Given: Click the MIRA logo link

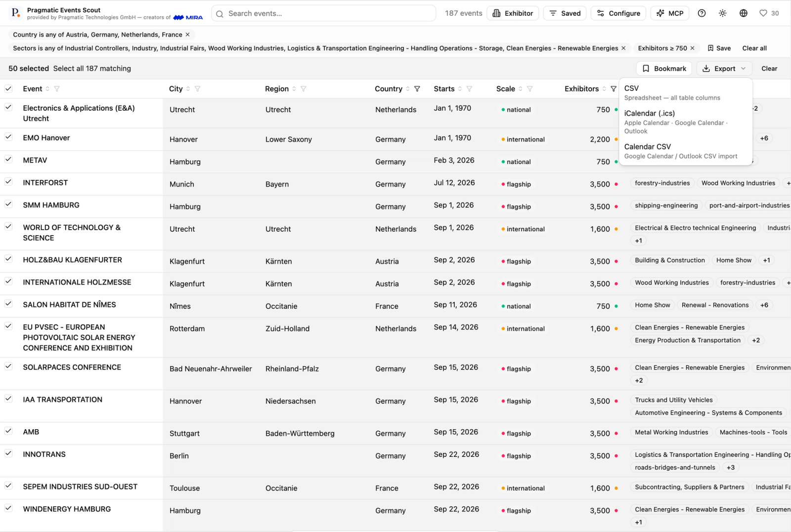Looking at the screenshot, I should (188, 17).
